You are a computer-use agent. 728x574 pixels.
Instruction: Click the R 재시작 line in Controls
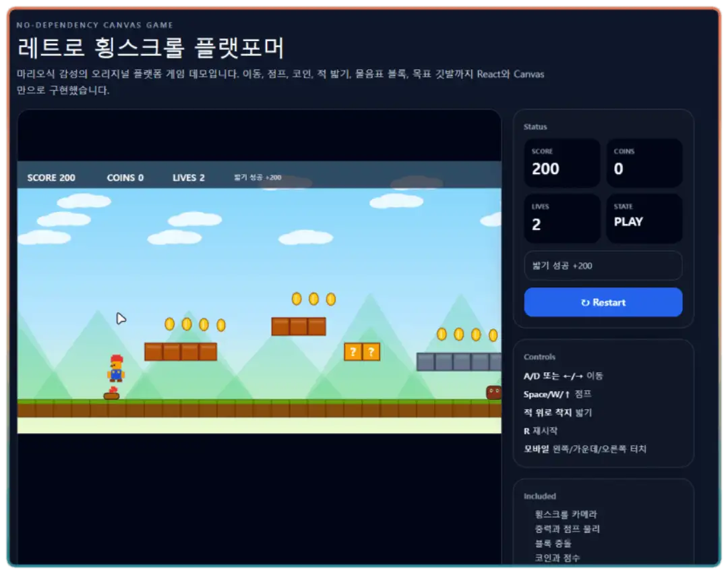click(x=541, y=431)
